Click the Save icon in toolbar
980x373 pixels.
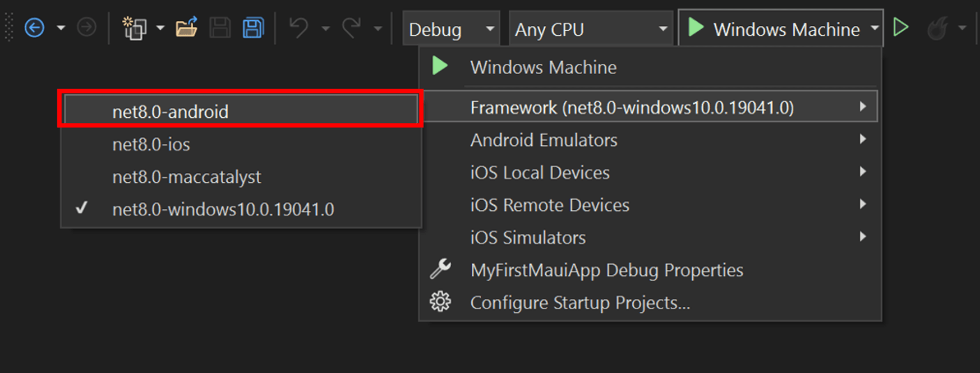pos(219,27)
